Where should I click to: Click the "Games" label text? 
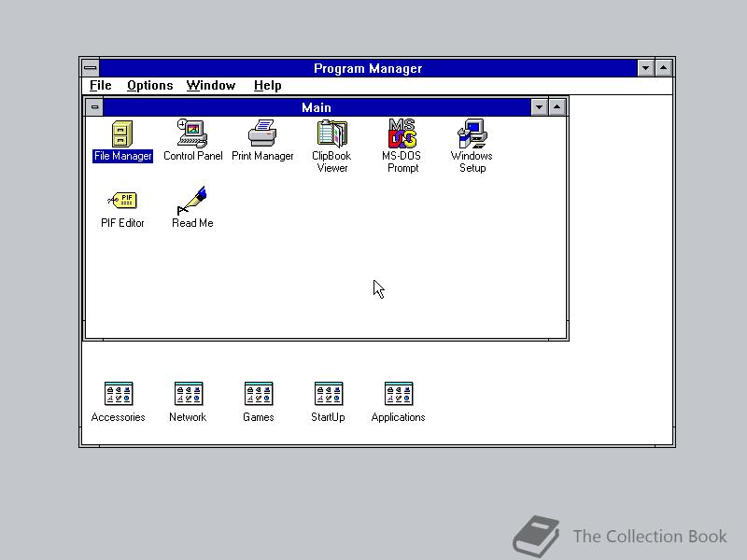(x=259, y=417)
